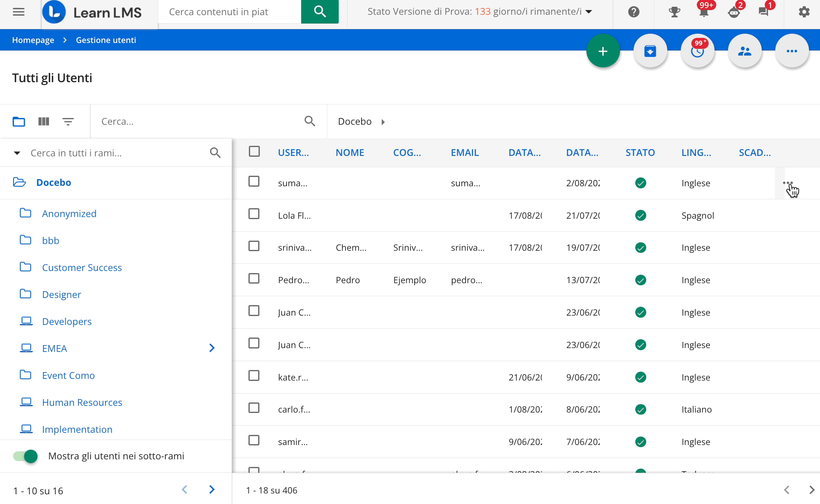Viewport: 820px width, 504px height.
Task: Open the Implementation branch
Action: [x=77, y=429]
